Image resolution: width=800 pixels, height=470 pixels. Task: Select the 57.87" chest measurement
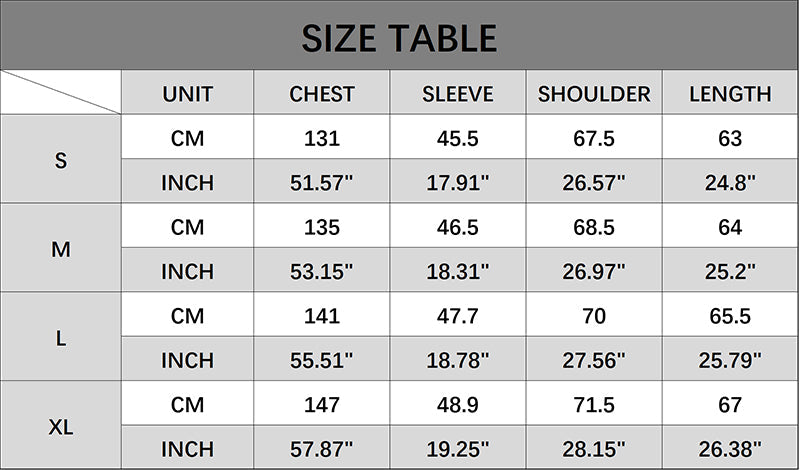[322, 449]
